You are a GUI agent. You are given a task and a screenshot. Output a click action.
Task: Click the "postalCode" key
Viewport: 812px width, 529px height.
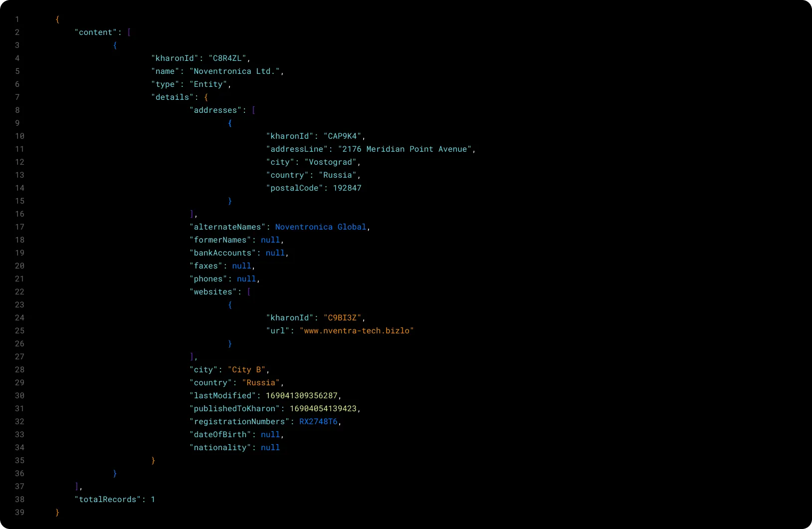(295, 188)
